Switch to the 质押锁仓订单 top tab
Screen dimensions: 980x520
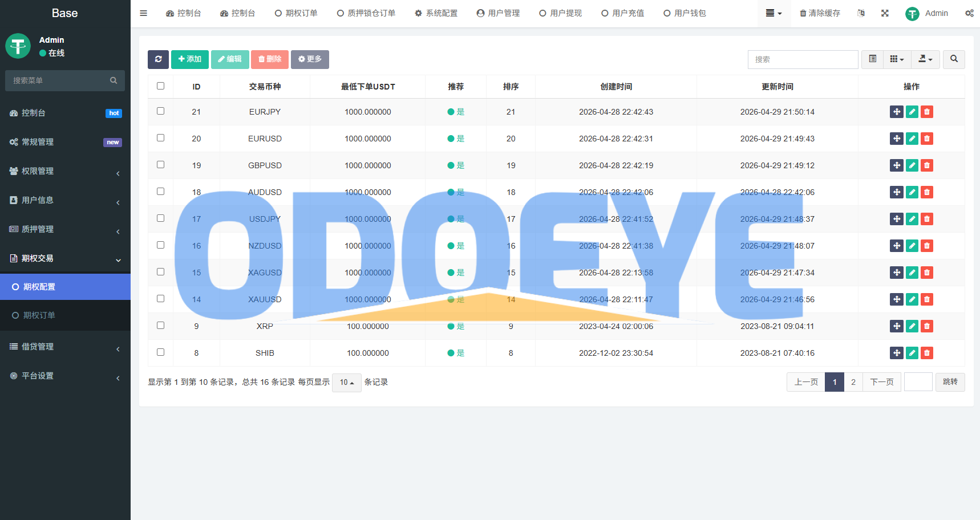pyautogui.click(x=366, y=13)
